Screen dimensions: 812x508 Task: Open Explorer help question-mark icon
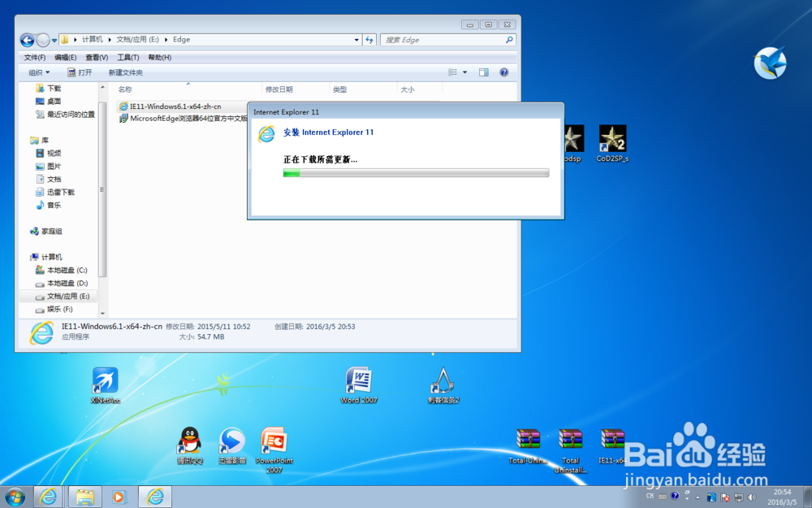point(504,72)
